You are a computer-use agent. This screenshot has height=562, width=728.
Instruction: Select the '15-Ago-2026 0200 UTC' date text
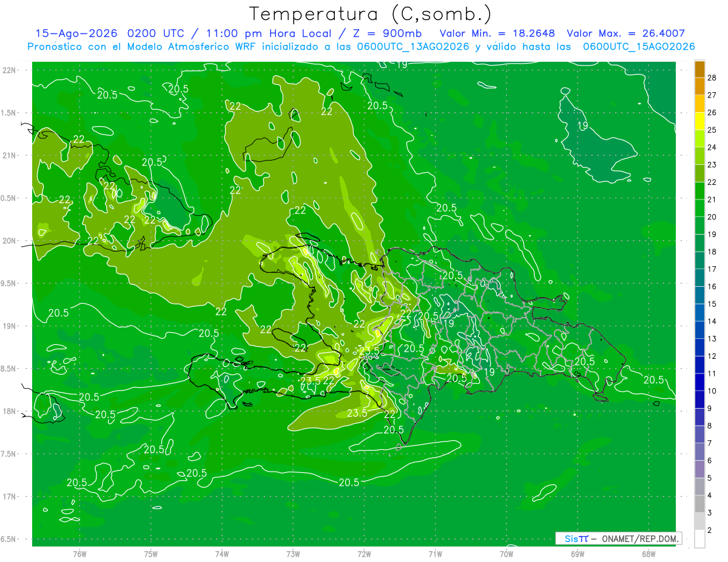tap(109, 33)
